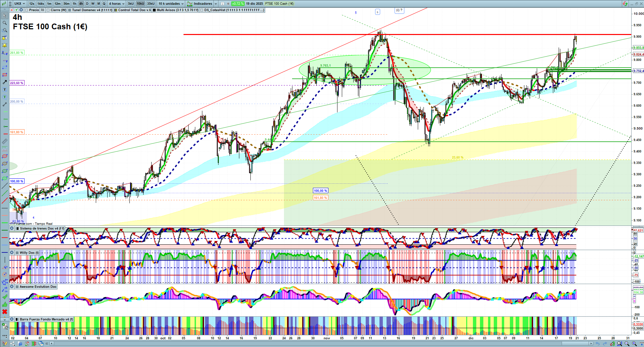Toggle the Cierre (W) checkbox
This screenshot has width=644, height=347.
48,10
